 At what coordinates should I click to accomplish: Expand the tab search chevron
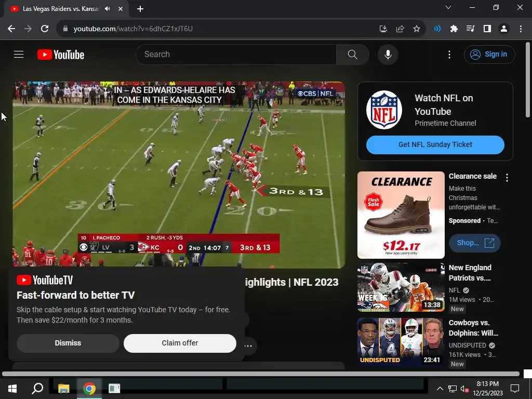pyautogui.click(x=448, y=7)
